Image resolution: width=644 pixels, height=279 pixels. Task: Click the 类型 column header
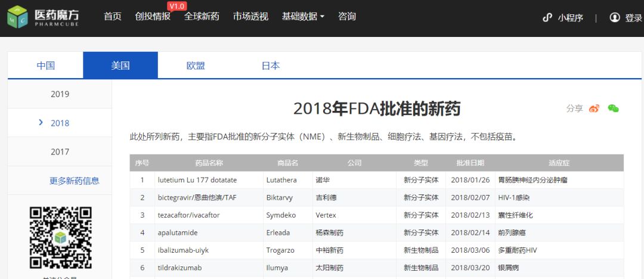coord(421,163)
